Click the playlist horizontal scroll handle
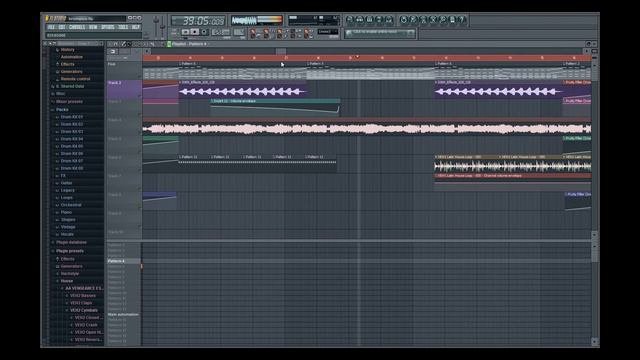Viewport: 640px width, 360px height. (281, 51)
